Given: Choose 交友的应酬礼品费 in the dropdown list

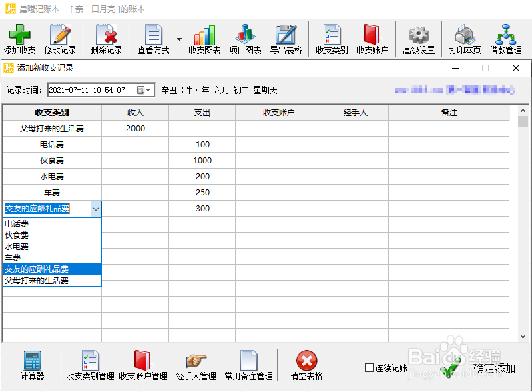Looking at the screenshot, I should pos(52,269).
